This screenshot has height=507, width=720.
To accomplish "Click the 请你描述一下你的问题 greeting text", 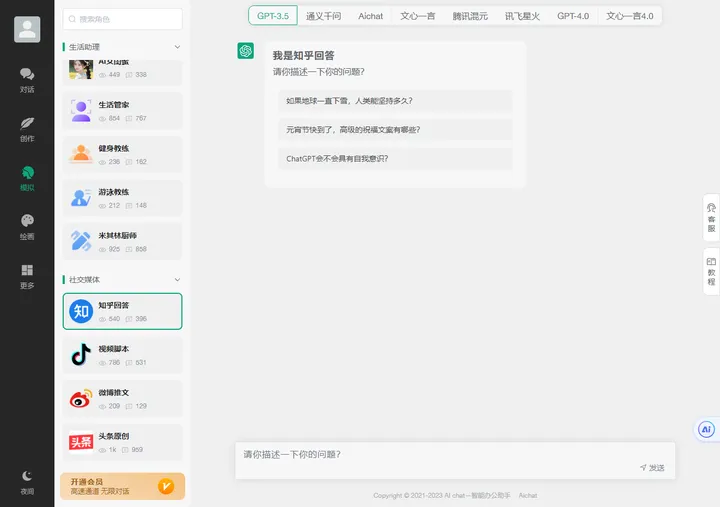I will pos(319,72).
